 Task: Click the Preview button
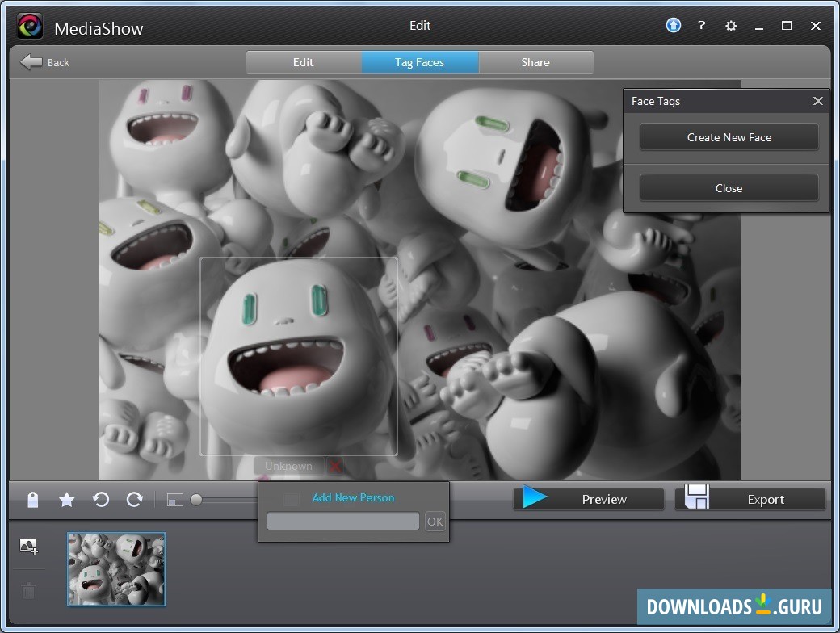(x=589, y=499)
